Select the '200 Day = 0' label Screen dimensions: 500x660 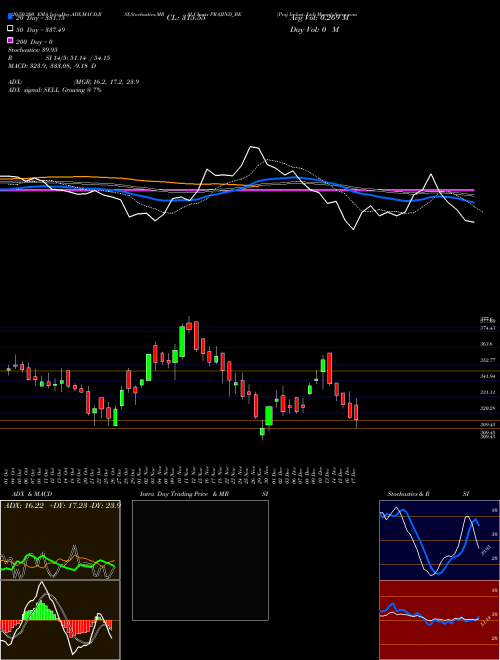34,42
